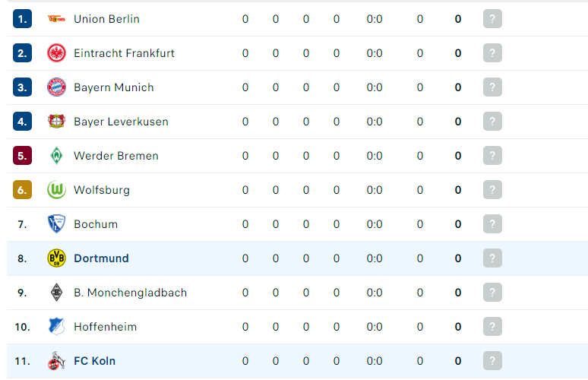Viewport: 588px width, 380px height.
Task: Click the Eintracht Frankfurt crest icon
Action: 56,53
